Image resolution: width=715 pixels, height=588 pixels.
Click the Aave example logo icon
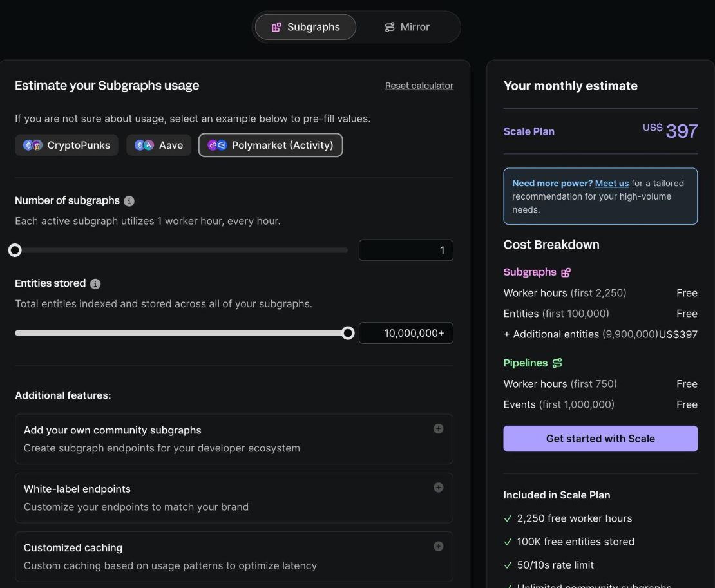[x=144, y=146]
